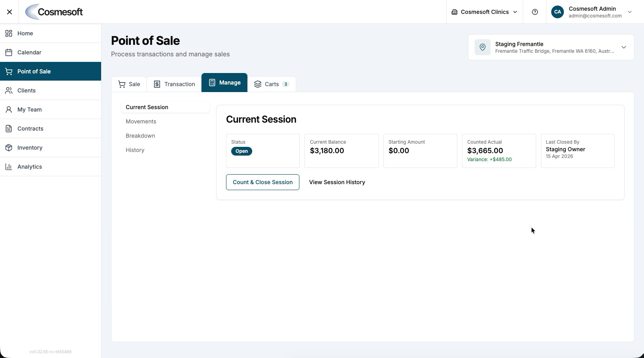Click the Calendar icon in sidebar
The height and width of the screenshot is (358, 644).
coord(9,52)
